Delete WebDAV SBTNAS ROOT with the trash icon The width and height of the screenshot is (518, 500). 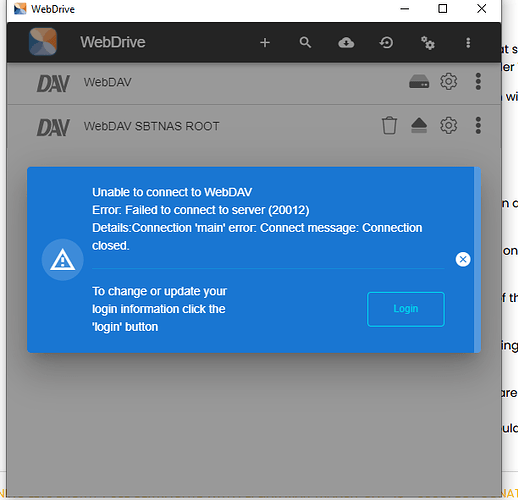point(389,126)
